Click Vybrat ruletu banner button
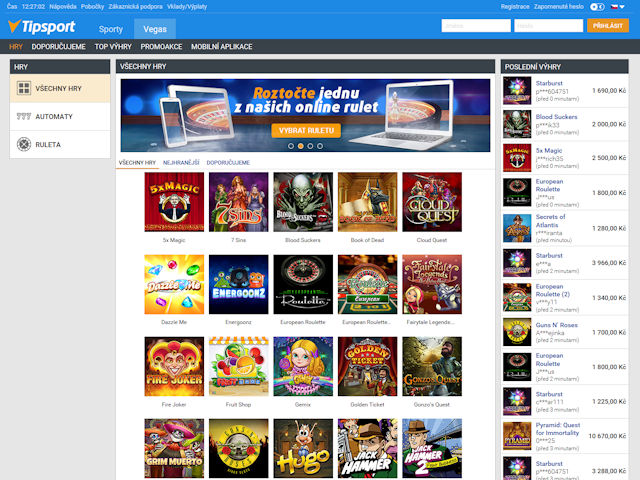The image size is (640, 480). pyautogui.click(x=306, y=131)
